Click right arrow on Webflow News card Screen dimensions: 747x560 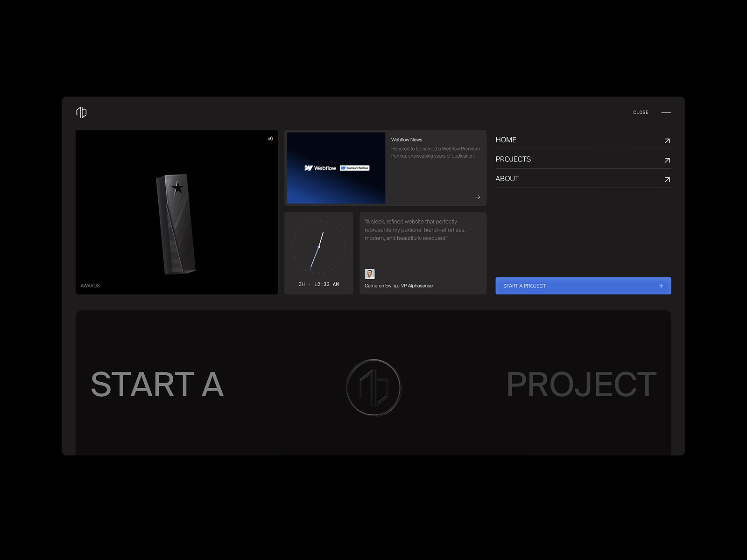(477, 197)
